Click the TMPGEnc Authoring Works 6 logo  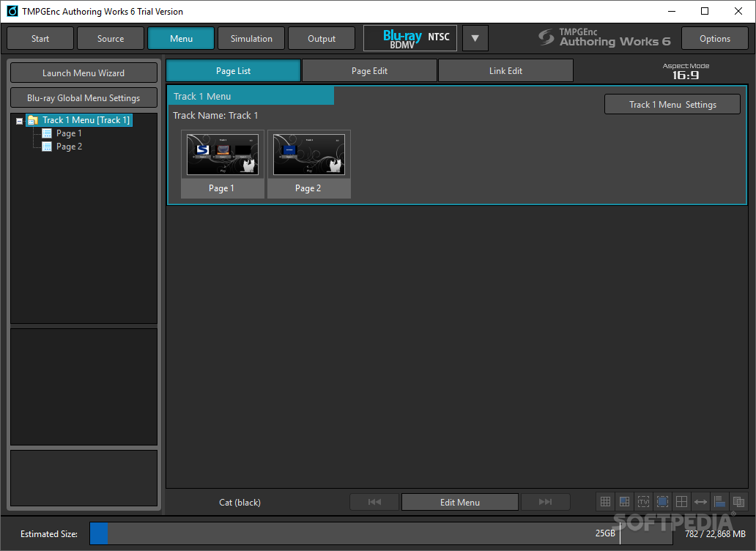tap(604, 37)
